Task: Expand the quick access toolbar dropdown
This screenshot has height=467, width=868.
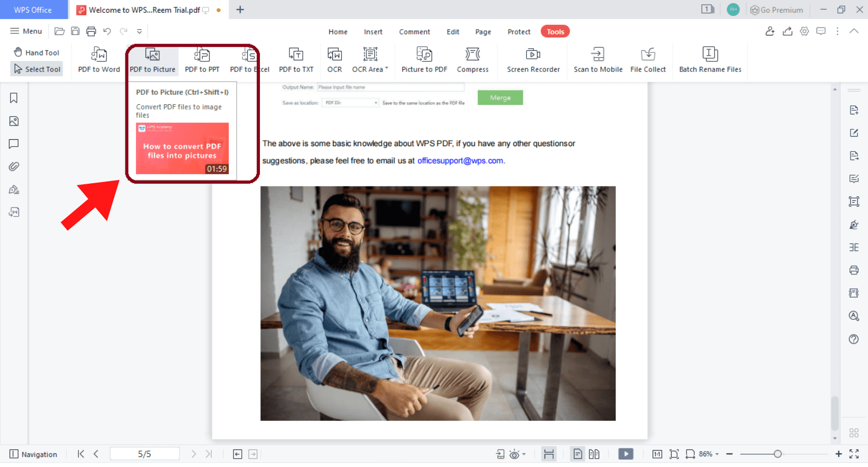Action: point(140,31)
